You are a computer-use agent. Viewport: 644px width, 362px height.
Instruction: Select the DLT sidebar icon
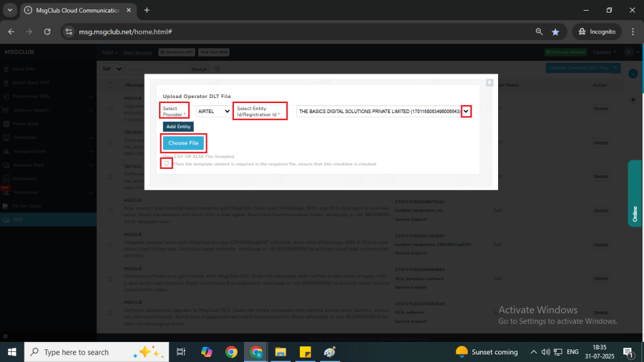point(6,220)
